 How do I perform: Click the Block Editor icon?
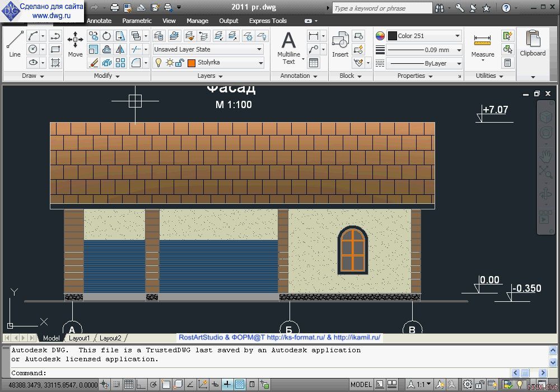pyautogui.click(x=358, y=49)
